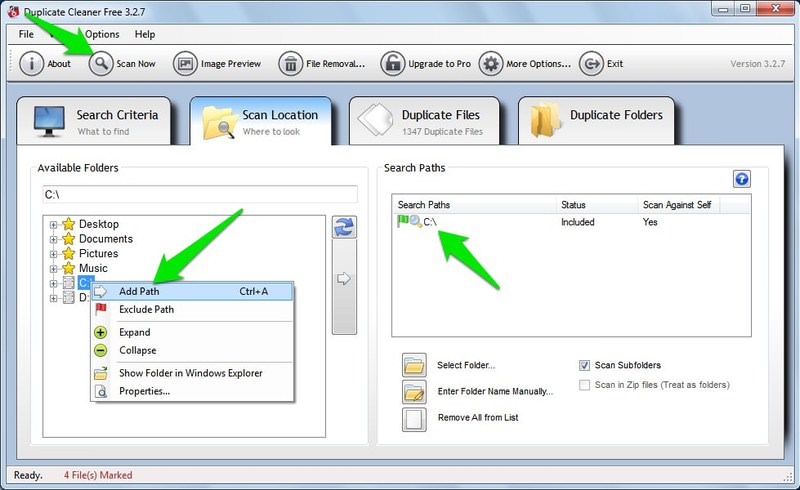Viewport: 800px width, 490px height.
Task: Toggle Scan in Zip files checkbox
Action: 585,385
